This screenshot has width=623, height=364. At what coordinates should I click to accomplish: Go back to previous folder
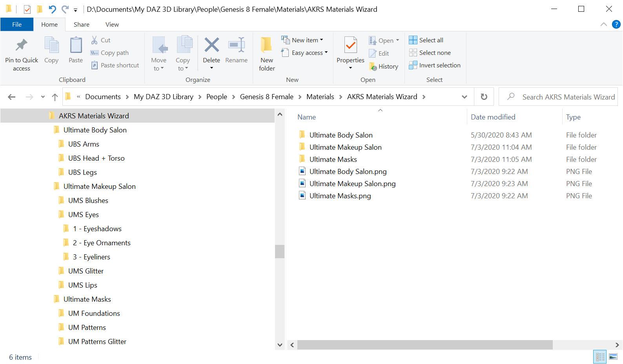12,97
